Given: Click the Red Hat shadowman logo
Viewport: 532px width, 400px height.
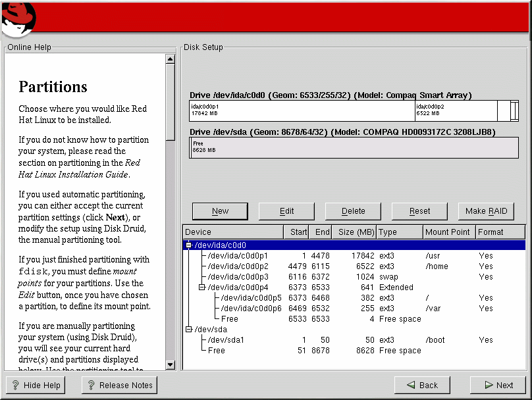Looking at the screenshot, I should (18, 19).
